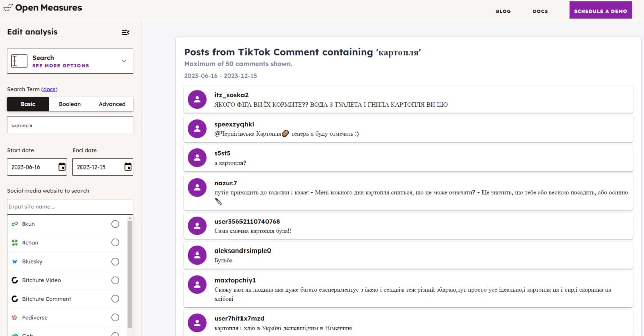Click the 'Fediverse' site label
The image size is (644, 336).
click(35, 318)
